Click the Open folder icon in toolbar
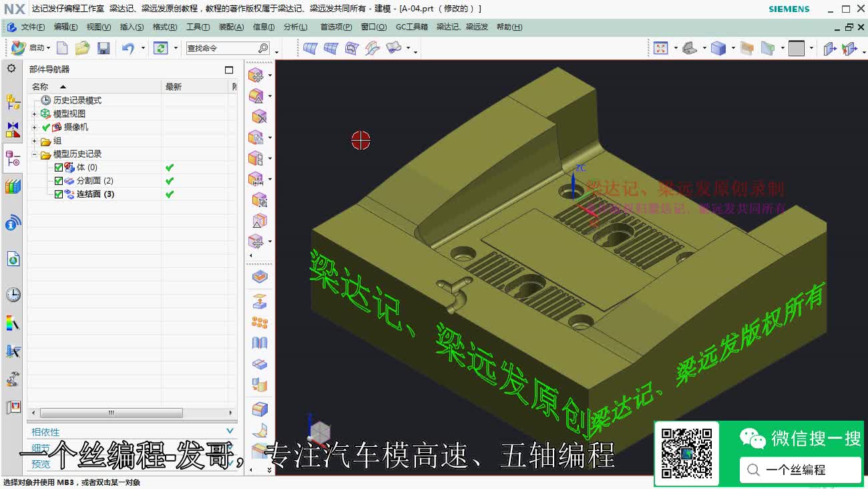This screenshot has height=489, width=868. coord(83,48)
